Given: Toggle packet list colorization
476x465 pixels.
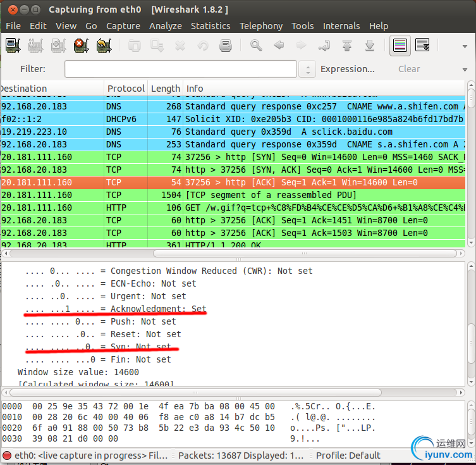Looking at the screenshot, I should pyautogui.click(x=400, y=46).
